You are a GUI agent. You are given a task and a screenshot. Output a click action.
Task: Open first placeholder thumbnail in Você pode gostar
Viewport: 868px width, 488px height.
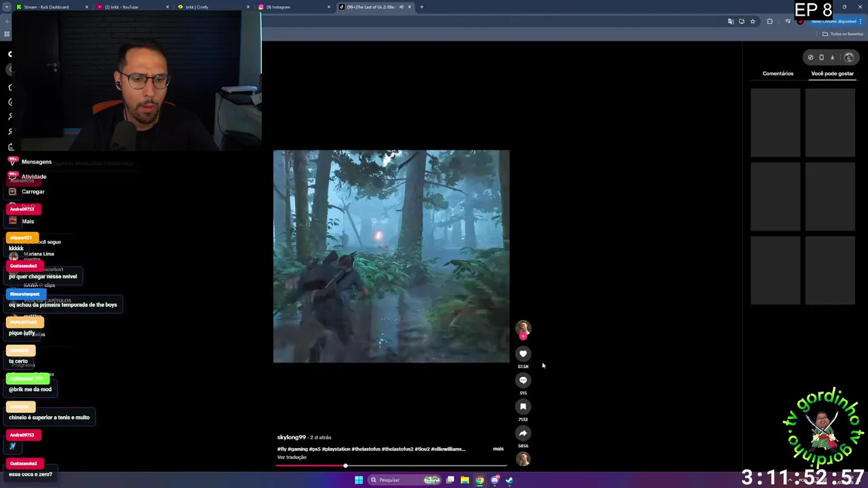tap(775, 123)
